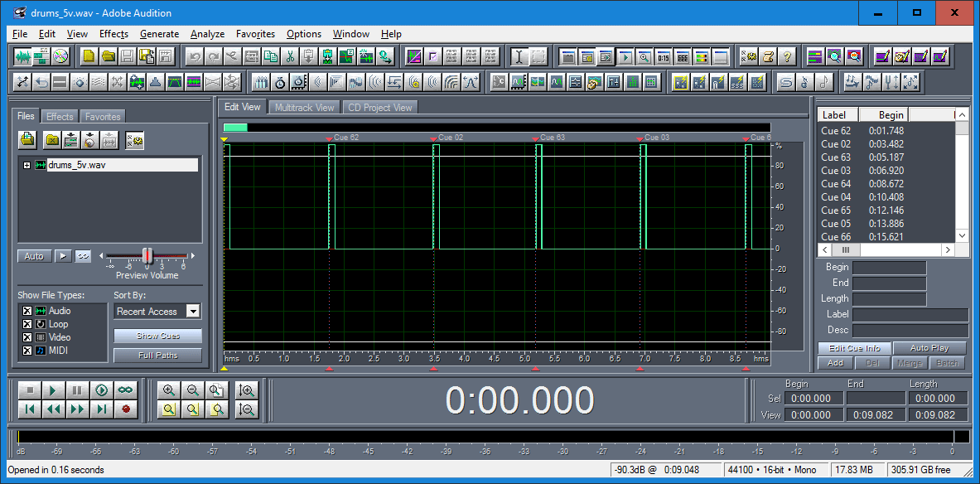Click the tuning fork Pitch icon
The image size is (980, 484).
coord(892,81)
